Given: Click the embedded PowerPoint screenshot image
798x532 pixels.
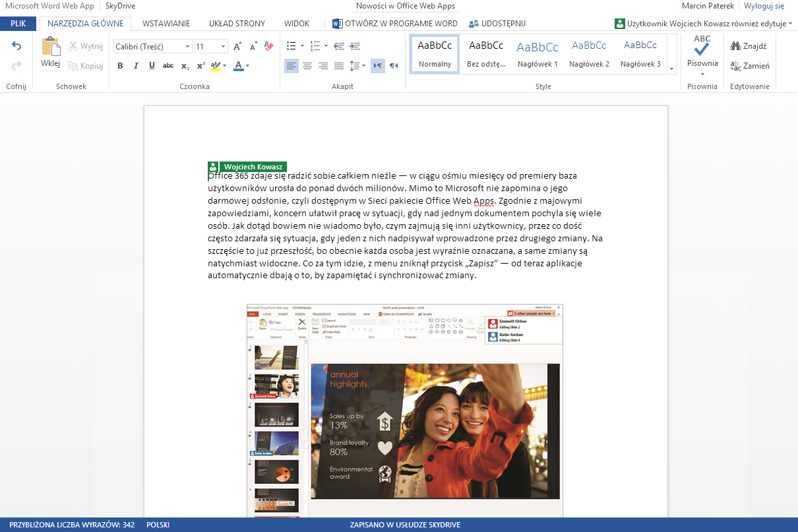Looking at the screenshot, I should tap(405, 411).
